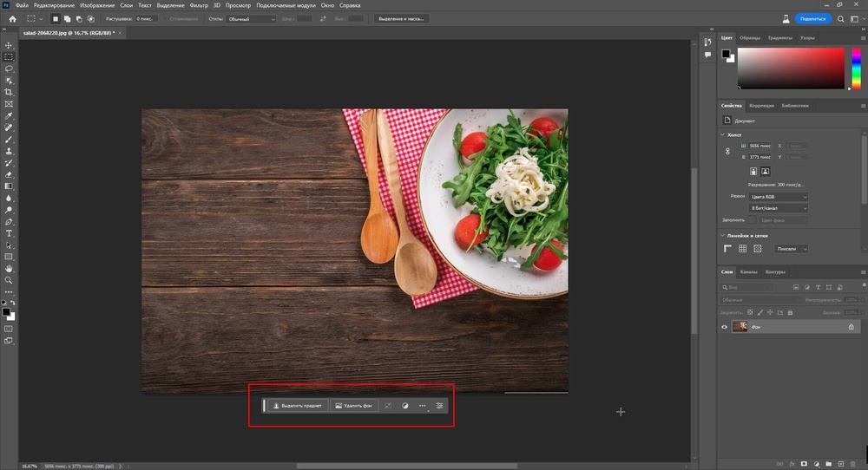The width and height of the screenshot is (868, 470).
Task: Open the workspace switcher icon at top right
Action: click(x=854, y=19)
